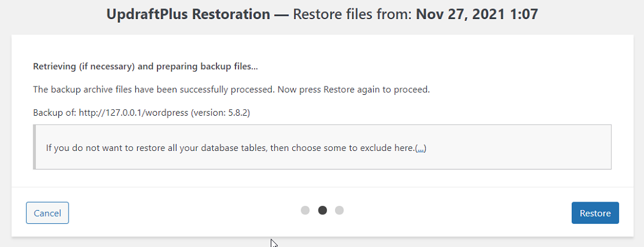Click the active middle step dot

click(323, 210)
